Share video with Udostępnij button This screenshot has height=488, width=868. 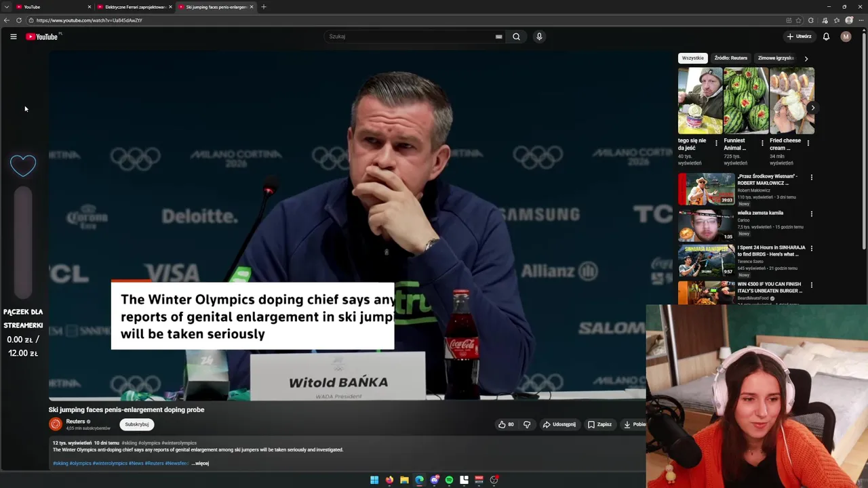[x=559, y=424]
